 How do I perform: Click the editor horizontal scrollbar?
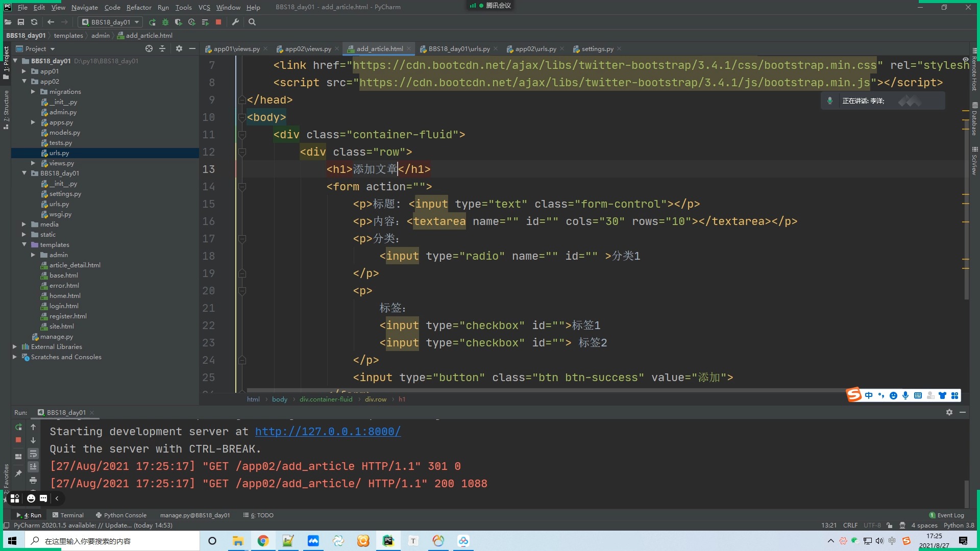[546, 390]
